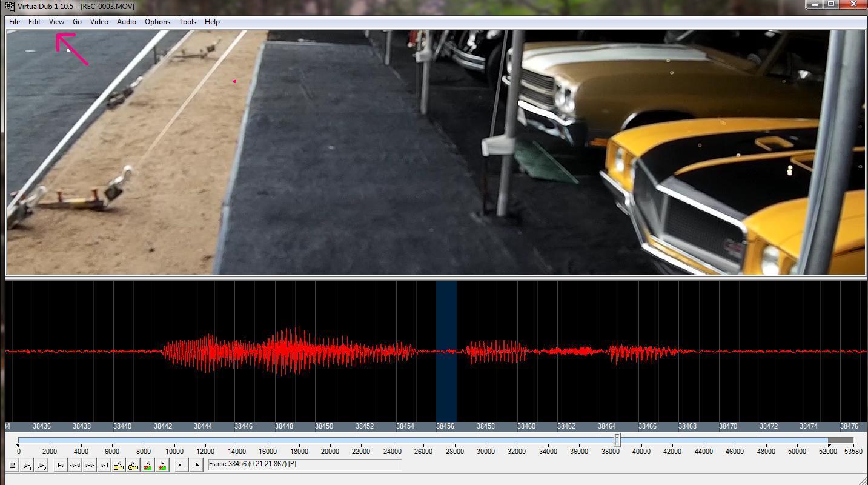
Task: Click the 38448 label on audio ruler
Action: [283, 426]
